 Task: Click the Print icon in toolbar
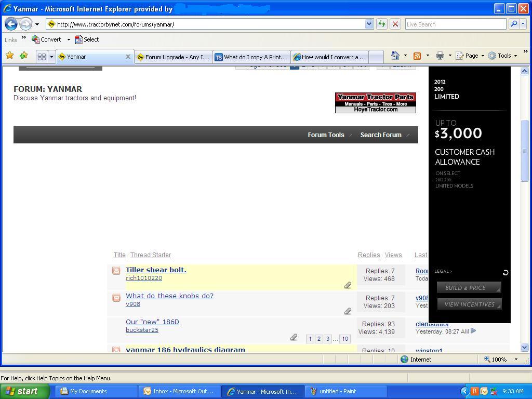[440, 56]
